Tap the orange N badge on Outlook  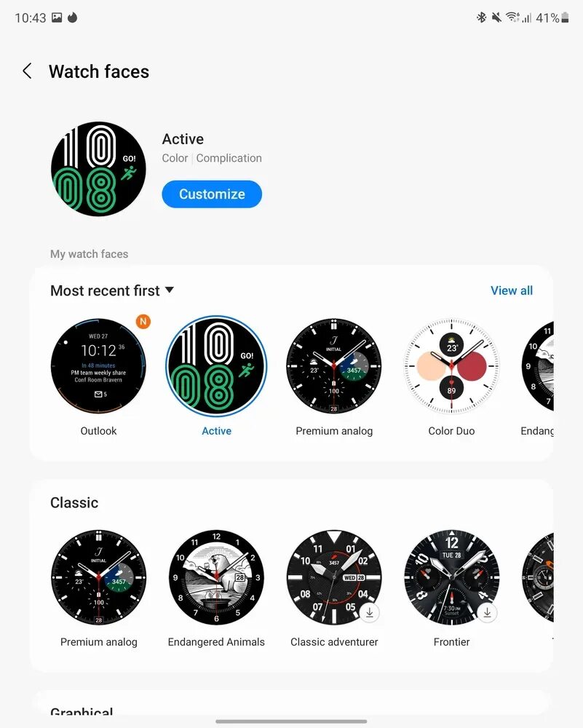click(143, 321)
